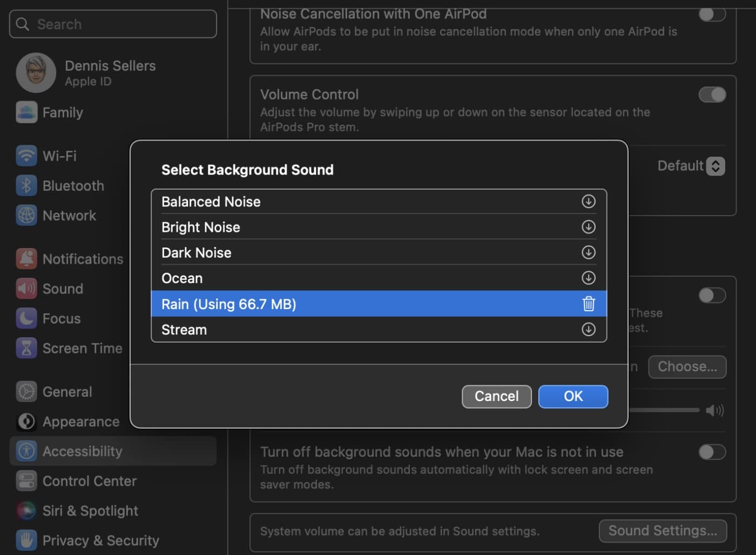The width and height of the screenshot is (756, 555).
Task: Open Appearance settings label
Action: point(81,421)
